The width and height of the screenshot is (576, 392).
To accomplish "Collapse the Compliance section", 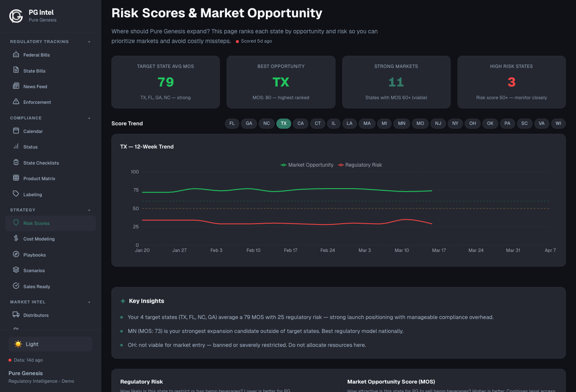I will tap(89, 118).
